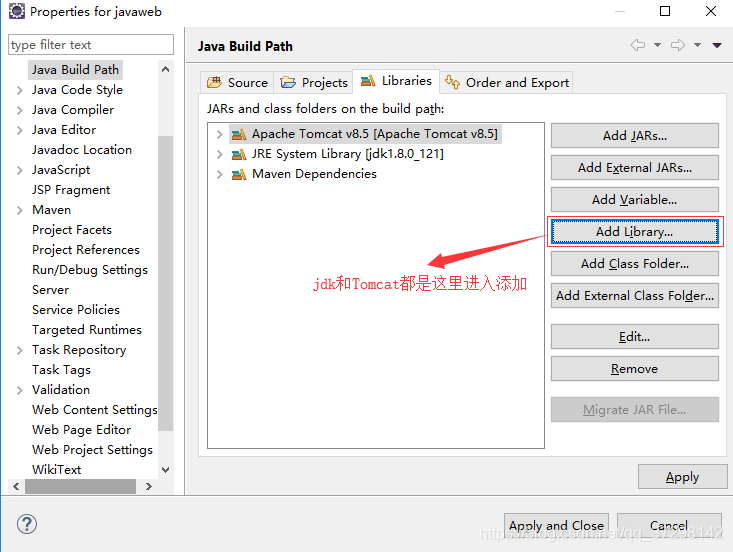Expand the Validation node

(20, 390)
